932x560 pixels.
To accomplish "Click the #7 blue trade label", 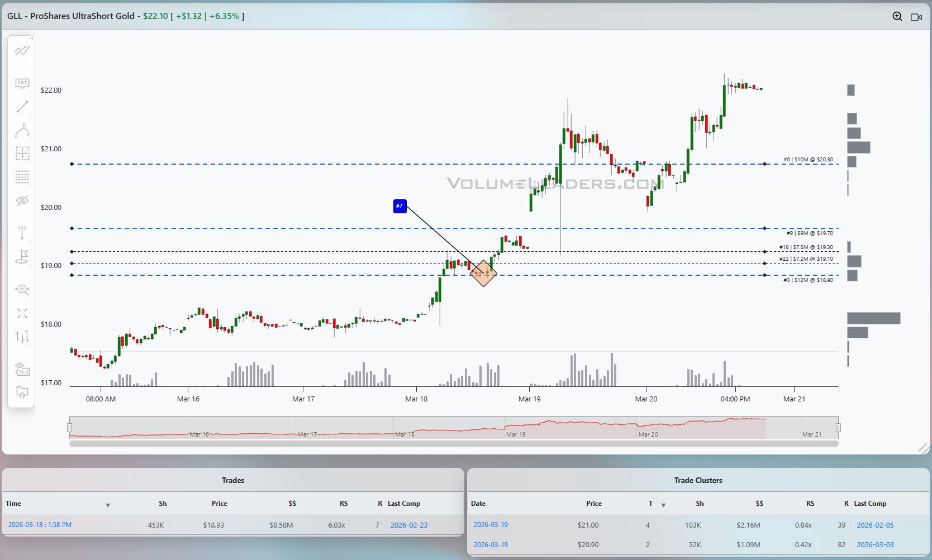I will tap(400, 206).
